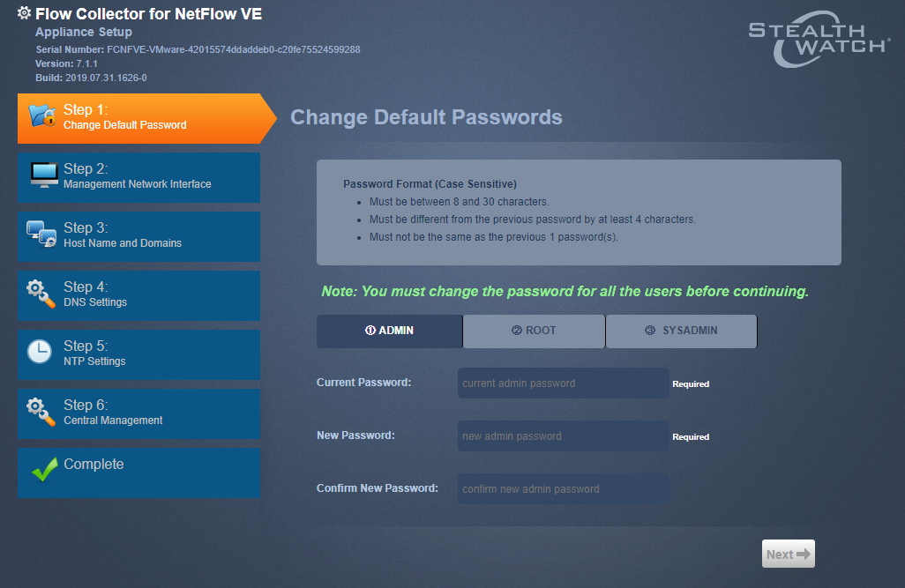The image size is (905, 588).
Task: Switch to the ROOT password tab
Action: pos(534,331)
